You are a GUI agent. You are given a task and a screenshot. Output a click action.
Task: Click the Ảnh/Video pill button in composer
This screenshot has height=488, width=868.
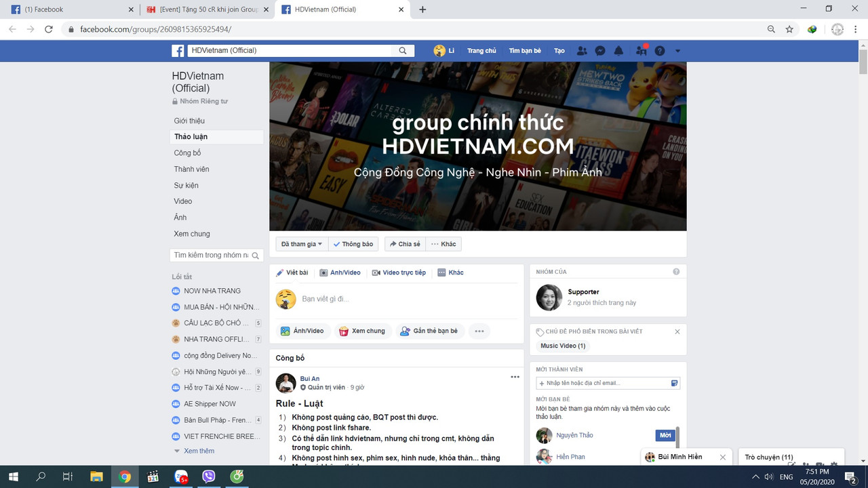point(303,331)
